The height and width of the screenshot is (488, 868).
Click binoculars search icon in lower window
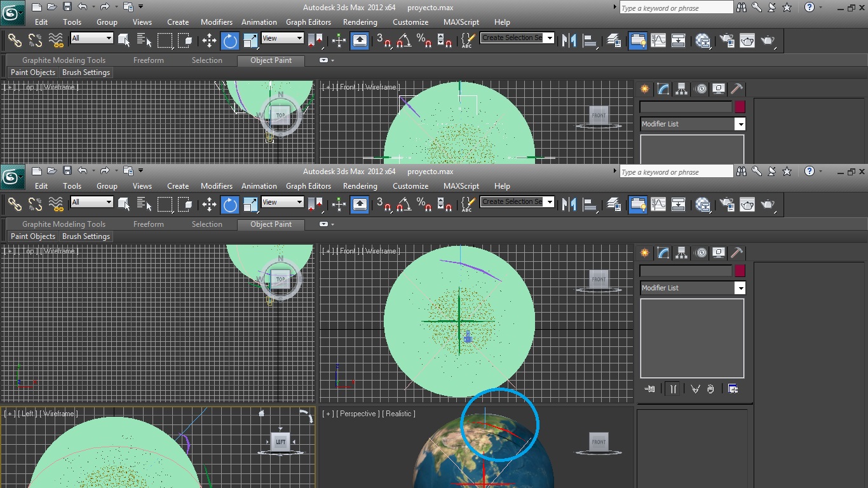[x=741, y=171]
